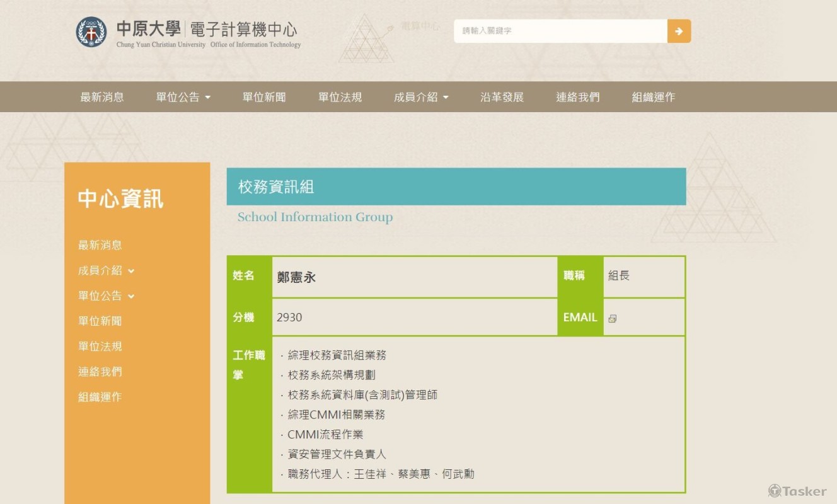The width and height of the screenshot is (837, 504).
Task: Expand the 單位公告 sidebar chevron
Action: pyautogui.click(x=130, y=296)
